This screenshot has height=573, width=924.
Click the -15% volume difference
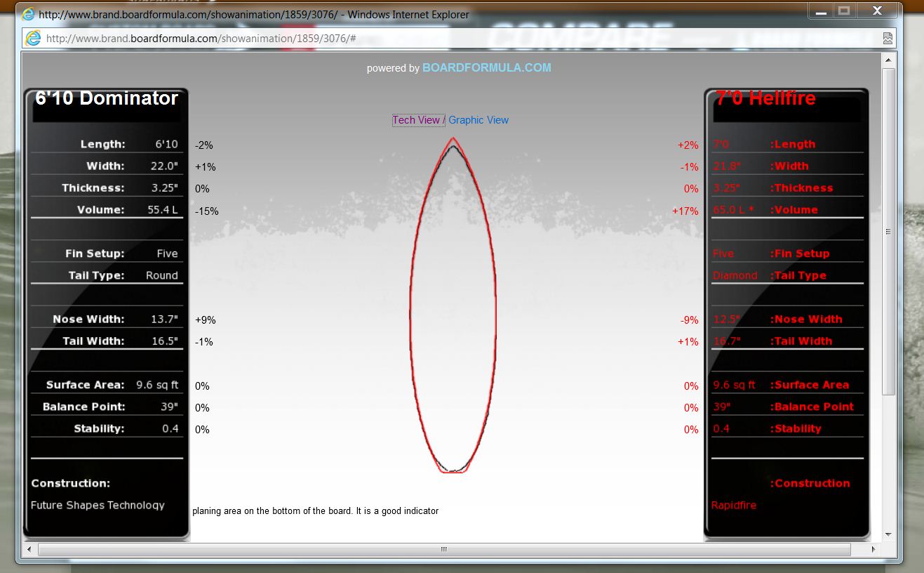click(207, 211)
